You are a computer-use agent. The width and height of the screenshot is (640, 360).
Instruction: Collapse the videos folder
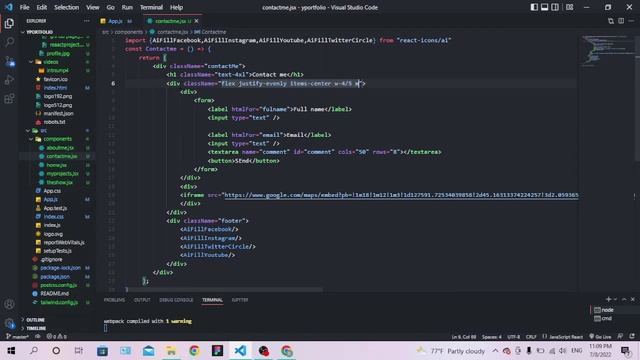tap(51, 62)
